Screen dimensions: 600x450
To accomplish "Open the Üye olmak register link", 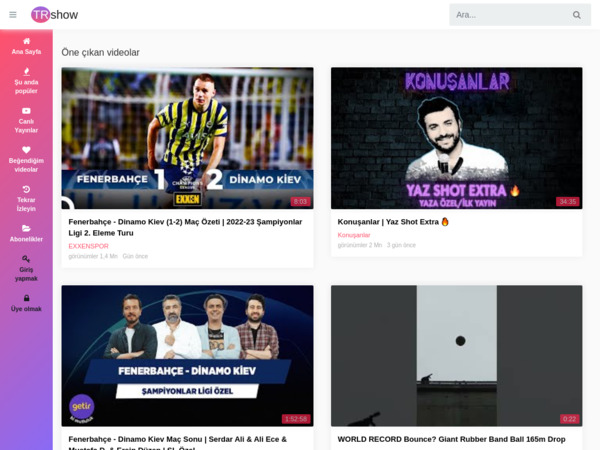I will [x=26, y=309].
